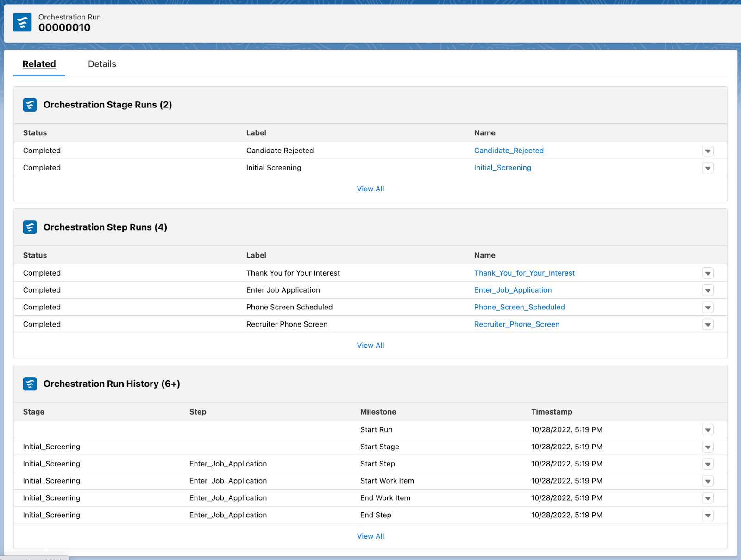Open row actions for Start Step history row
Viewport: 741px width, 560px height.
[x=708, y=464]
